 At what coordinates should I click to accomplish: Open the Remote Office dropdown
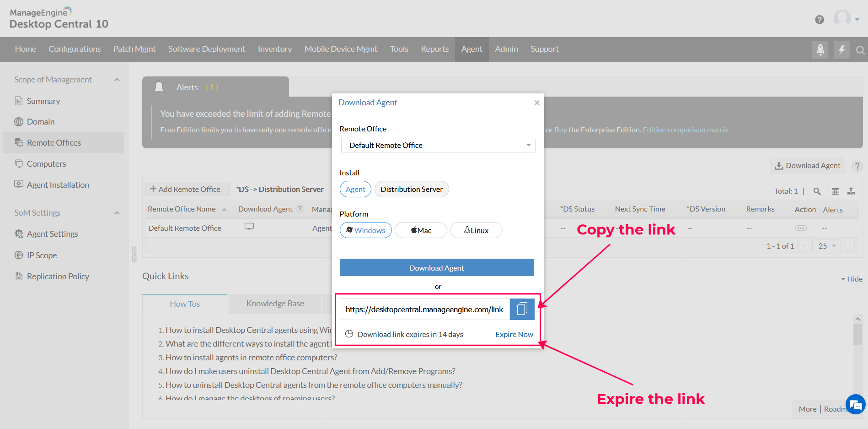(438, 145)
